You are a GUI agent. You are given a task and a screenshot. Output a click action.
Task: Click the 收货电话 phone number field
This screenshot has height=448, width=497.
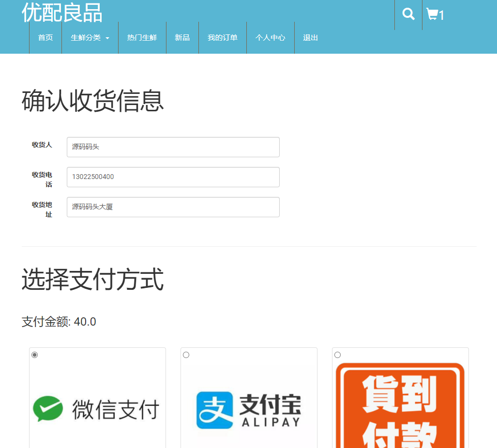click(173, 177)
